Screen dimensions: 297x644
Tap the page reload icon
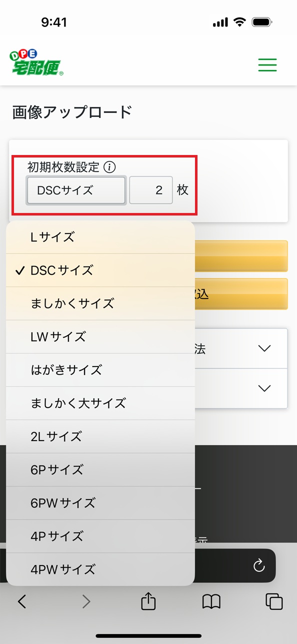click(x=259, y=565)
